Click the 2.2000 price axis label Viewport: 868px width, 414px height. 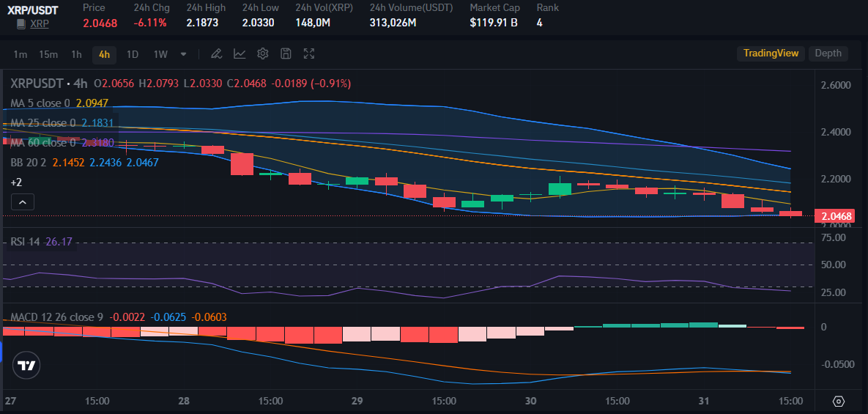836,180
